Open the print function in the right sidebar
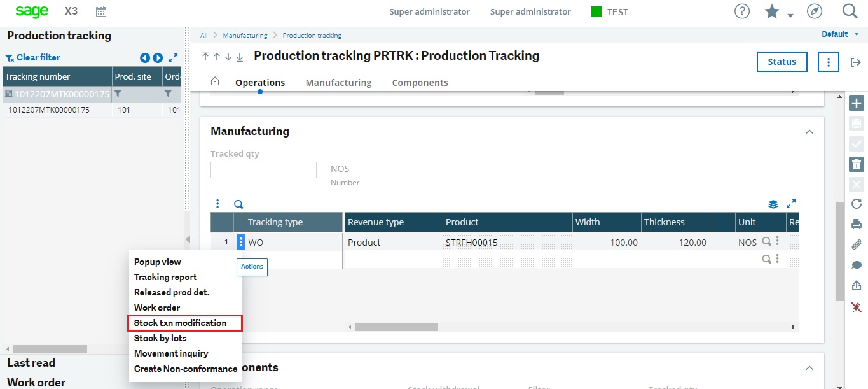 [856, 224]
